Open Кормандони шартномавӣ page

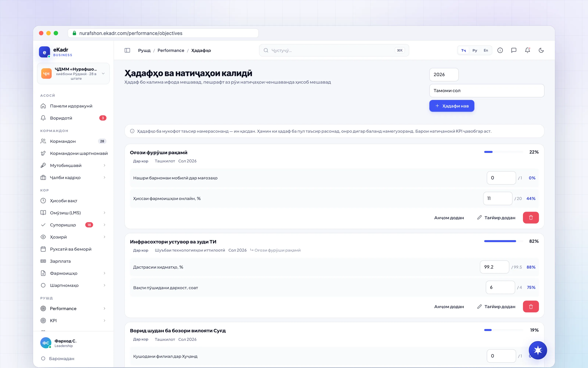click(x=73, y=153)
